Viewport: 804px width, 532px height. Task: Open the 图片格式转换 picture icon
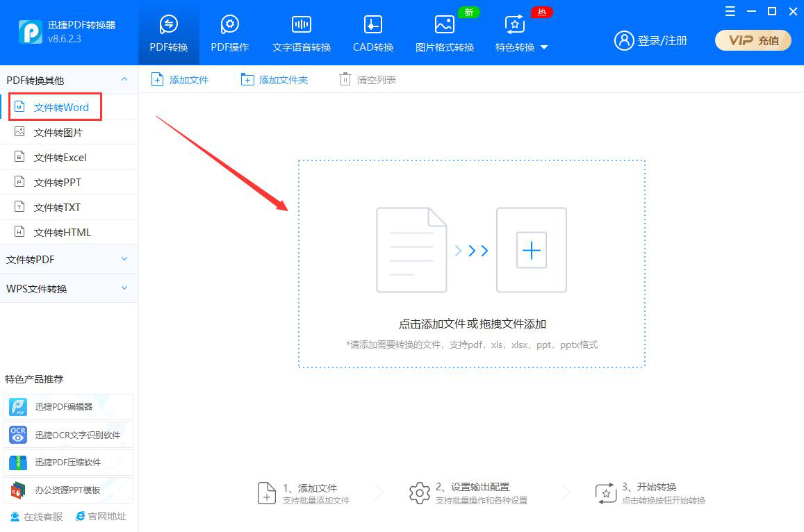445,24
